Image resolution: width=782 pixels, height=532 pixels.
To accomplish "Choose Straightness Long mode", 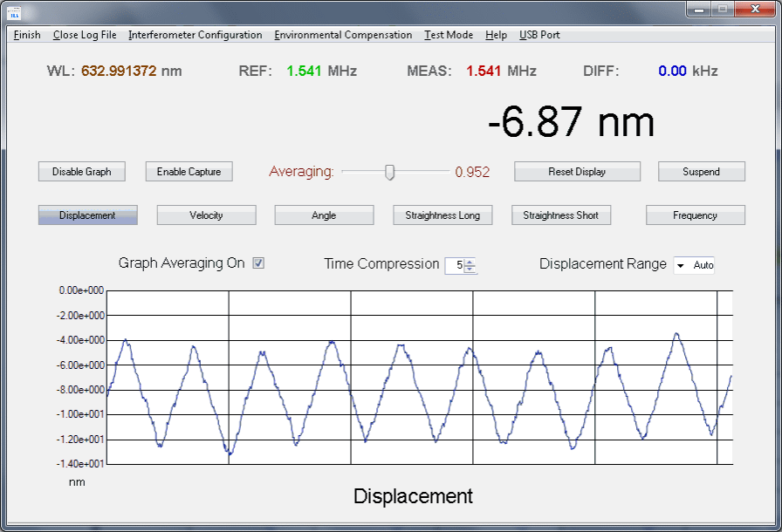I will click(x=442, y=215).
